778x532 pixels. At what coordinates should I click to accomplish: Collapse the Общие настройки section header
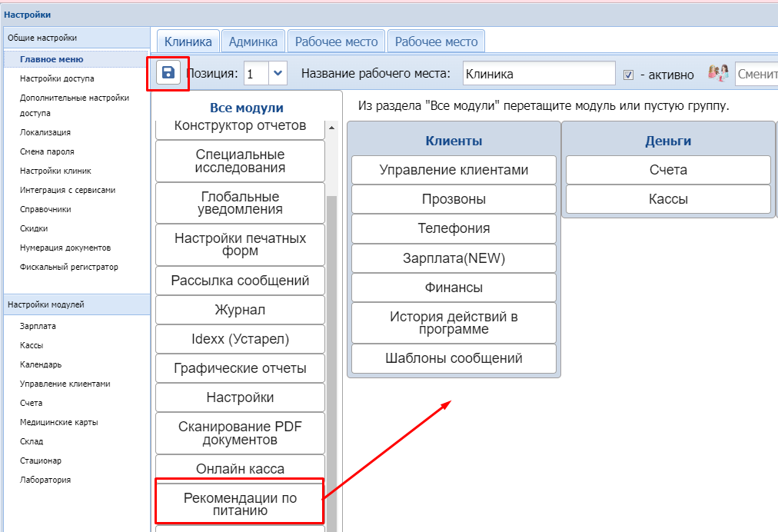(x=77, y=38)
